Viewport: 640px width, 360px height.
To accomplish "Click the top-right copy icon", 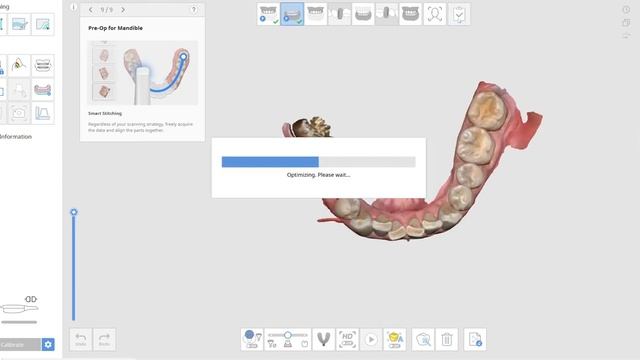I will point(626,23).
